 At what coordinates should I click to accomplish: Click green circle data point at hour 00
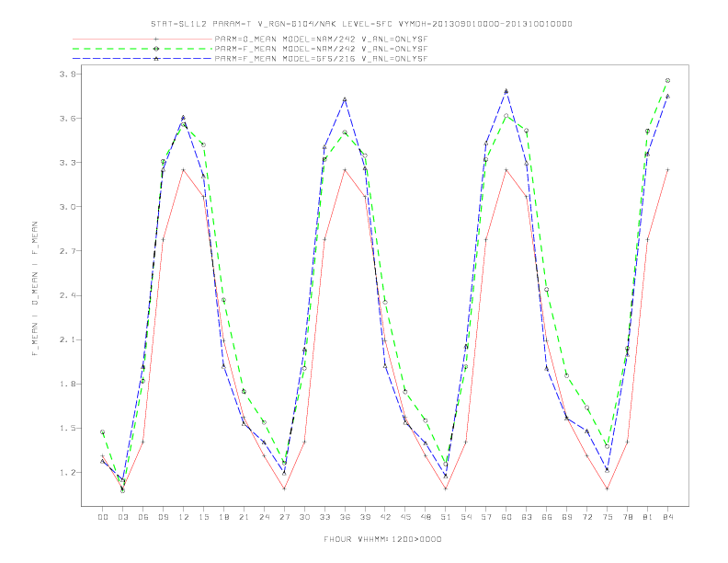pyautogui.click(x=103, y=432)
